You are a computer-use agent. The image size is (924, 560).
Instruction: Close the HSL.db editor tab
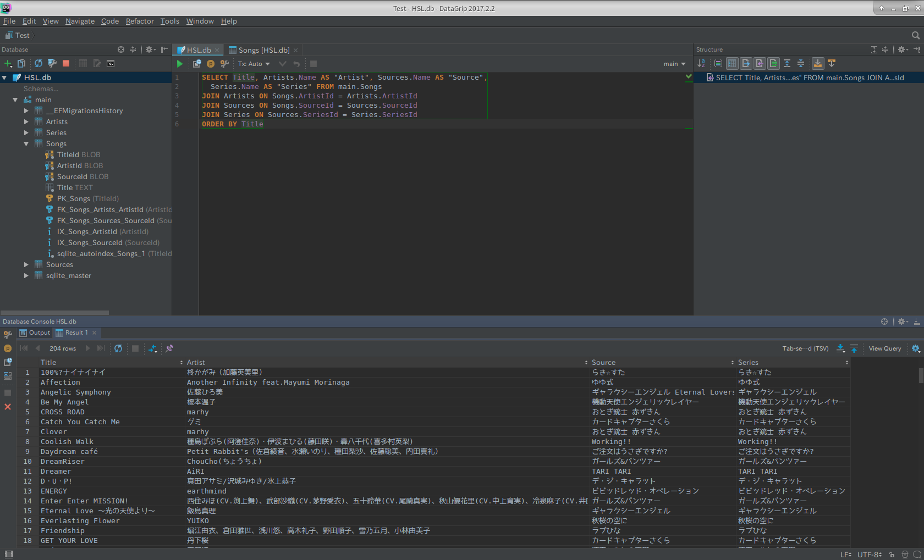tap(217, 50)
